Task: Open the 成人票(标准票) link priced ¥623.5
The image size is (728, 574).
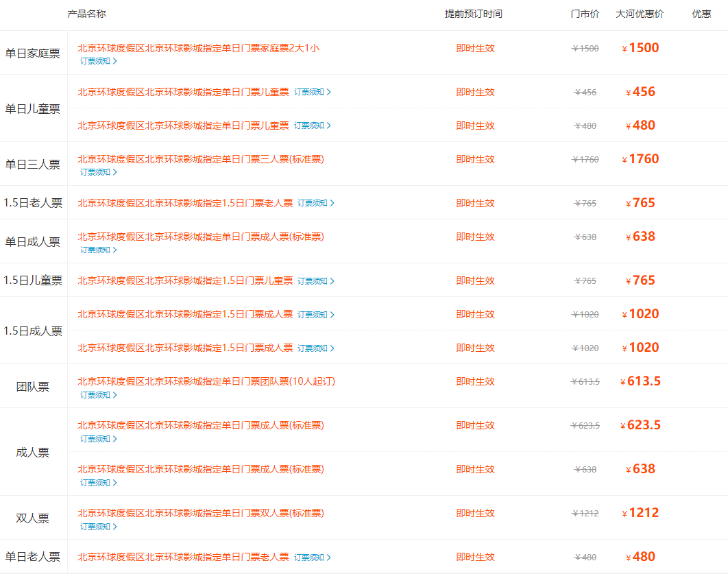Action: click(201, 425)
